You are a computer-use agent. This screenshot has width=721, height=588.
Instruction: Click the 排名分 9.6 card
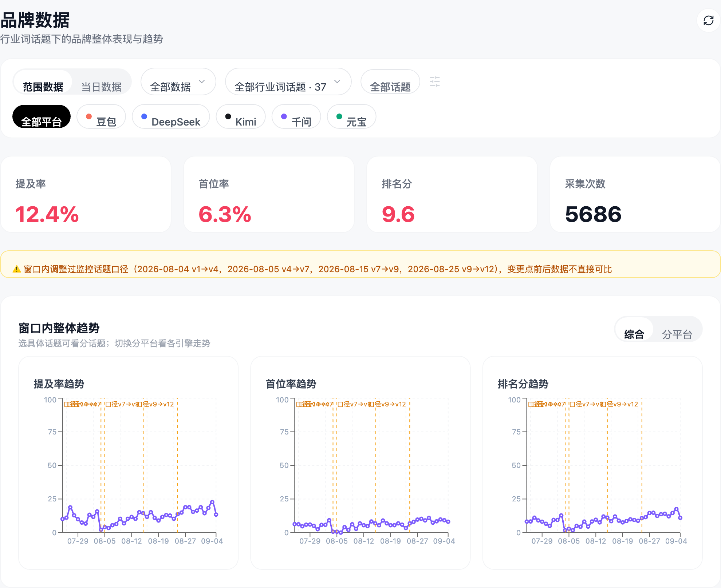coord(452,194)
